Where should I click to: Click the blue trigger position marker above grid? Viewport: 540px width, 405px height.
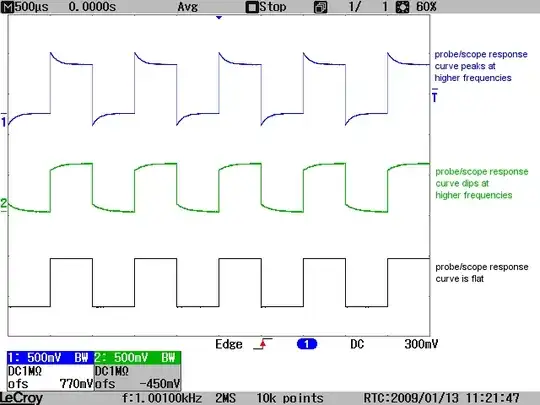pyautogui.click(x=219, y=17)
